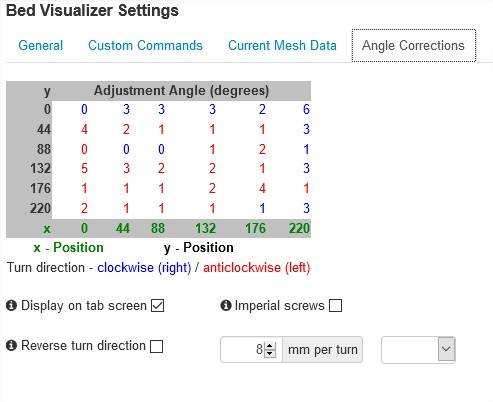This screenshot has height=402, width=493.
Task: Click info icon beside Imperial screws
Action: (x=226, y=305)
